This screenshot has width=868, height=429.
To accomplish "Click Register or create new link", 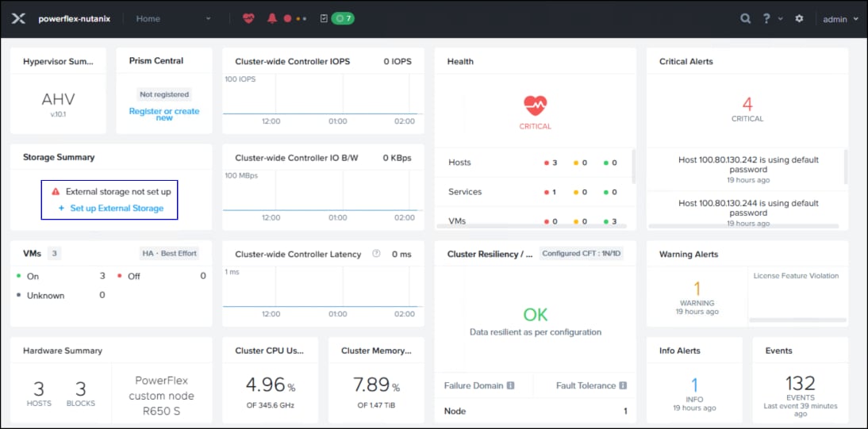I will [164, 114].
